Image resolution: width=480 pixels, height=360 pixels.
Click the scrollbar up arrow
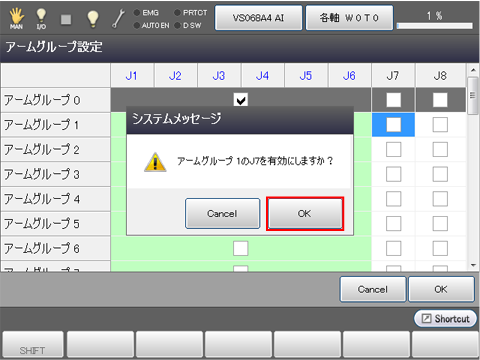(473, 70)
